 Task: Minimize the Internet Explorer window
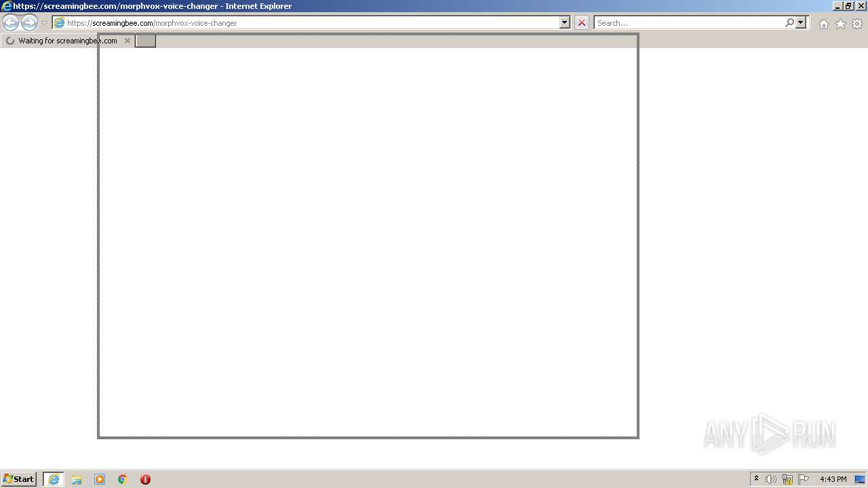coord(837,6)
